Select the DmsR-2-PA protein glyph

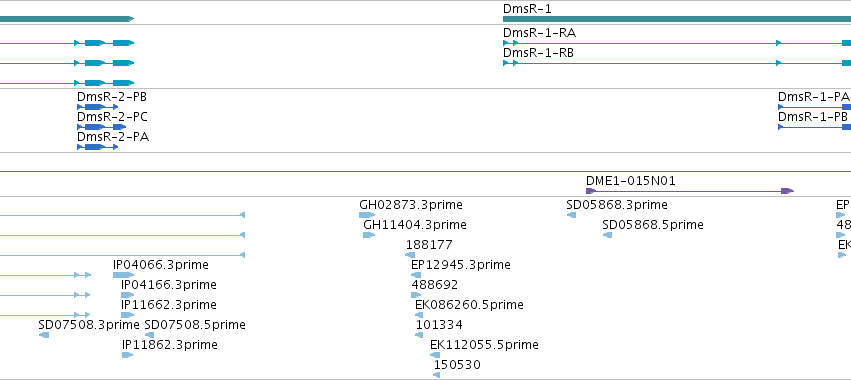point(98,147)
